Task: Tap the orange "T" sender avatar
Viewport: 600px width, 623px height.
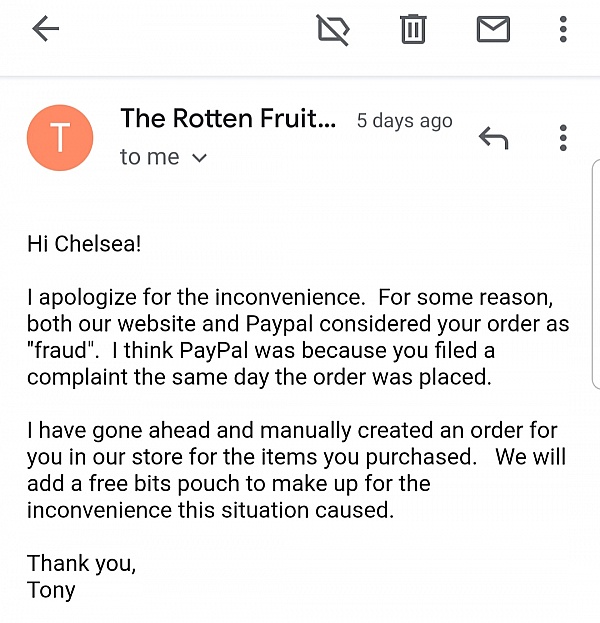Action: click(60, 138)
